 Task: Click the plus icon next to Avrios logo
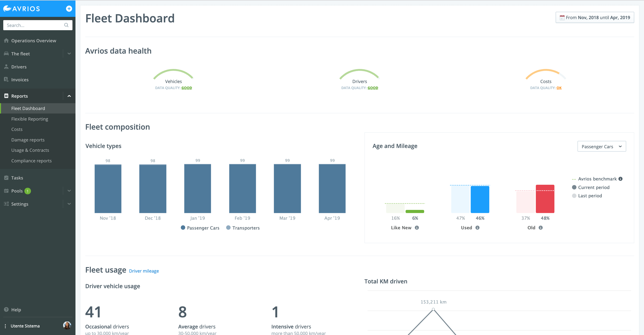[x=69, y=9]
